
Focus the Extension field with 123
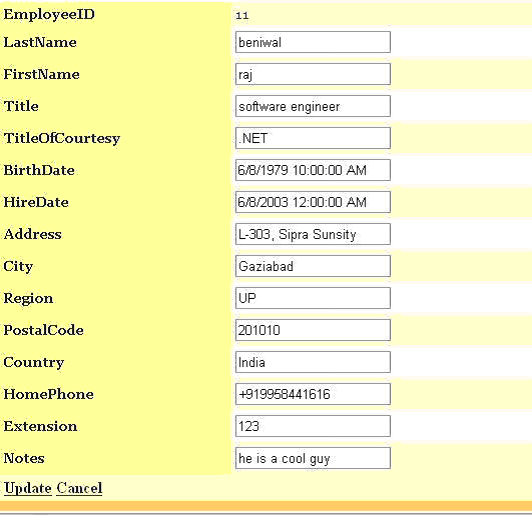(313, 426)
